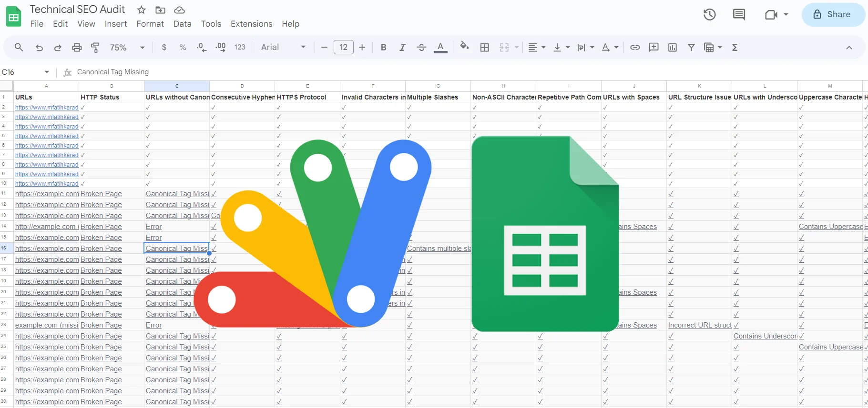Select column C header
The image size is (868, 408).
[177, 86]
